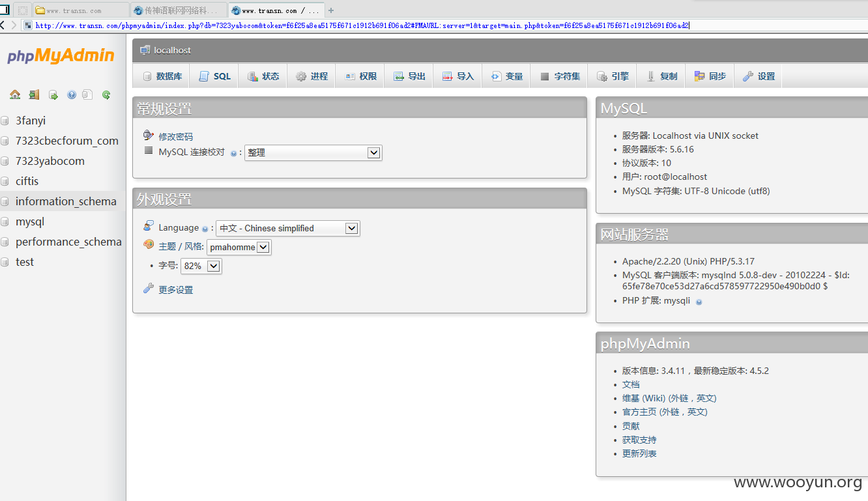Image resolution: width=868 pixels, height=501 pixels.
Task: Click text Apache/2.2.20 (Unix) PHP/5.3.17
Action: 688,261
